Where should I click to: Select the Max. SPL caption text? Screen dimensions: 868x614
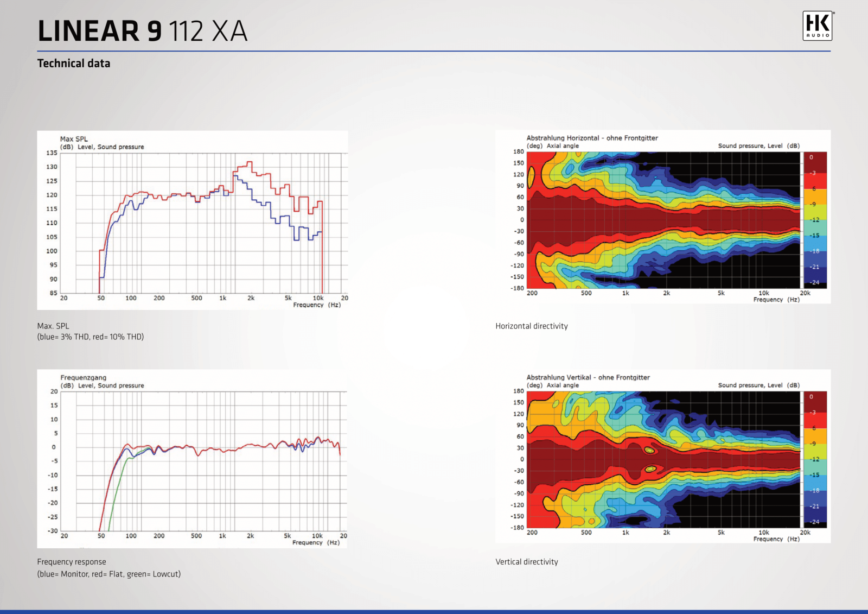[53, 326]
